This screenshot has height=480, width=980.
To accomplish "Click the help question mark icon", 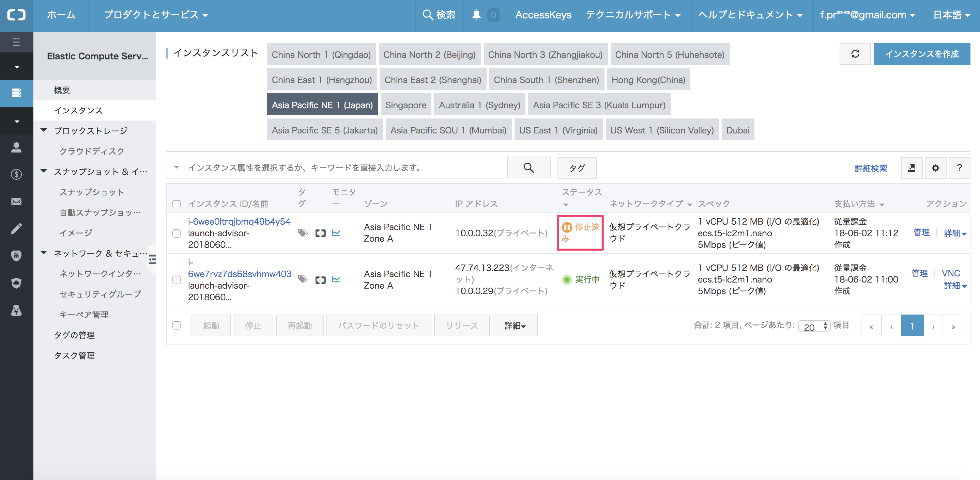I will pyautogui.click(x=959, y=168).
